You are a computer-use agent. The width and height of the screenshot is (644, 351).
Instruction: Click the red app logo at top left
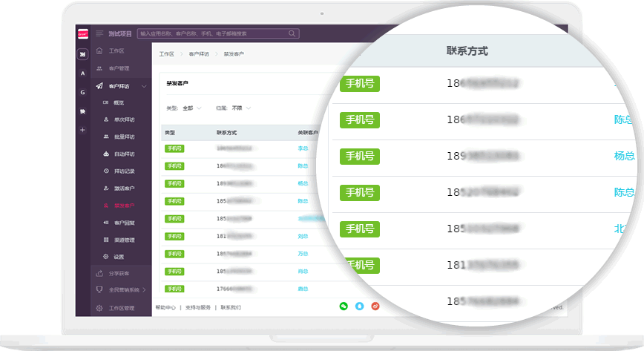click(82, 33)
